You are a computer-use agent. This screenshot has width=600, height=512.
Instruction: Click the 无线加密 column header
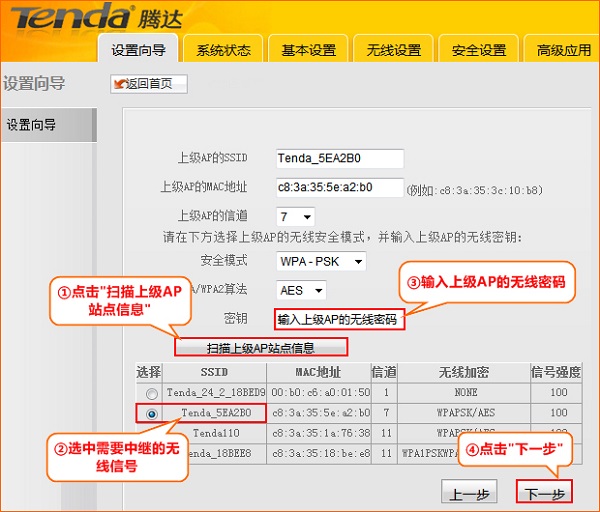point(464,372)
